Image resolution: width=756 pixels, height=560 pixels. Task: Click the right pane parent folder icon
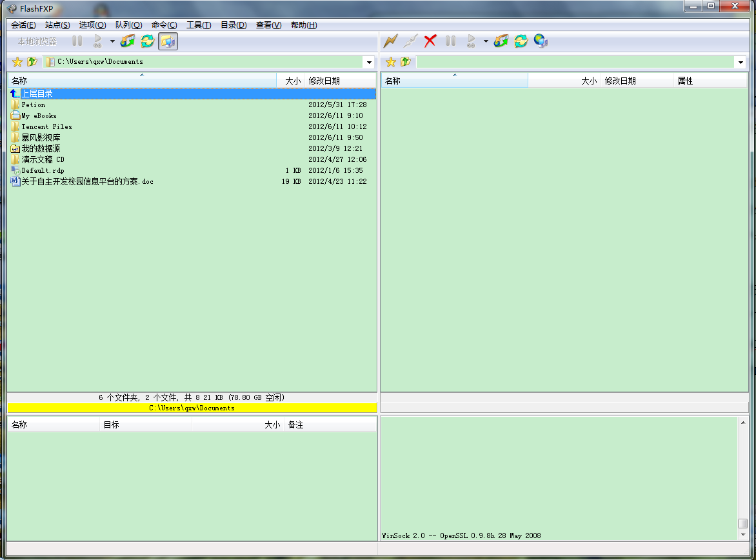[x=406, y=62]
